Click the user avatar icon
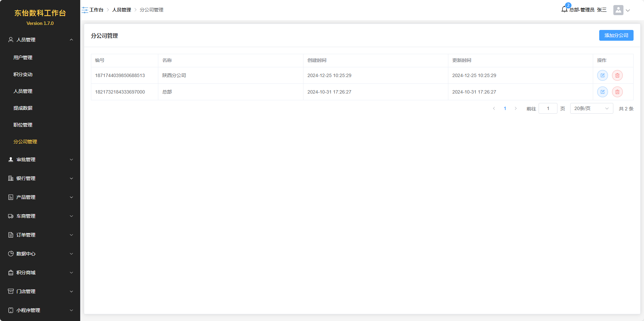This screenshot has height=321, width=644. point(618,10)
